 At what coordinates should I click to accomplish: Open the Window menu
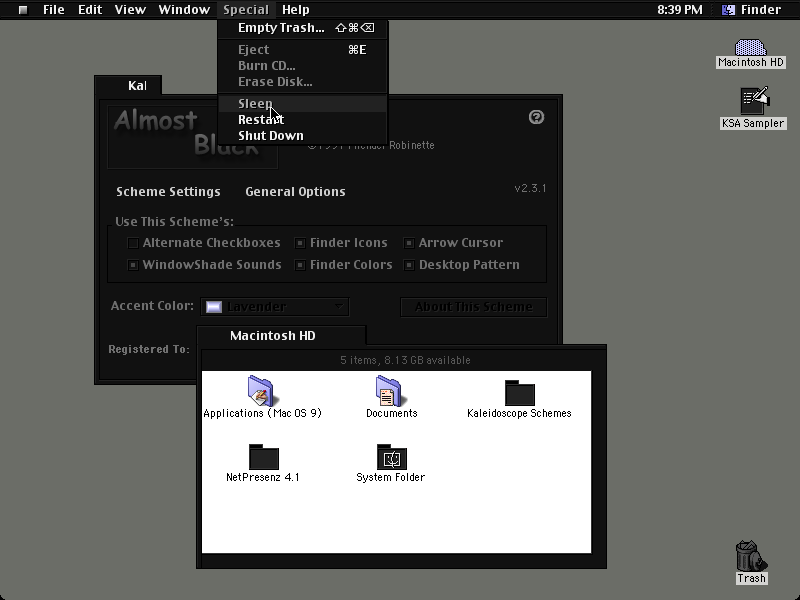click(184, 10)
